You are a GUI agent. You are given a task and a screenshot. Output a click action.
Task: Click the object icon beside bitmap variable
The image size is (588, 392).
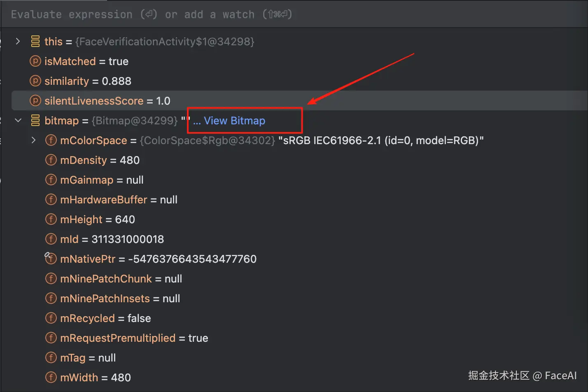35,121
